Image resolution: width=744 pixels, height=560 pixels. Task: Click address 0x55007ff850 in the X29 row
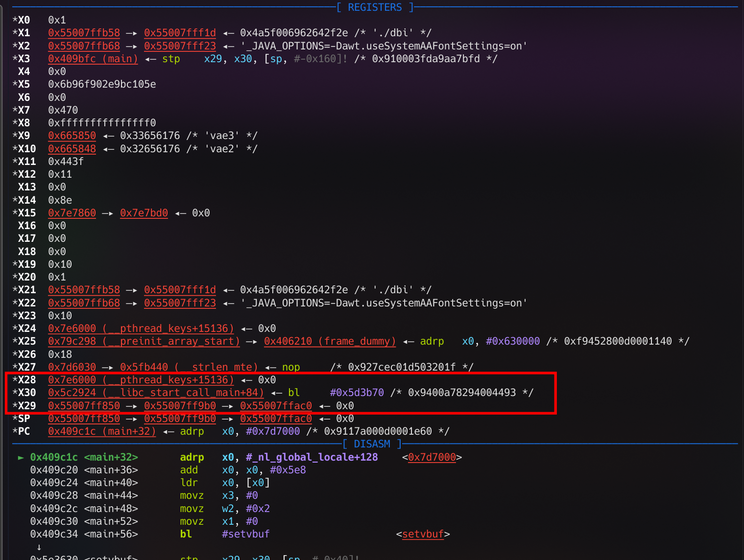click(84, 406)
